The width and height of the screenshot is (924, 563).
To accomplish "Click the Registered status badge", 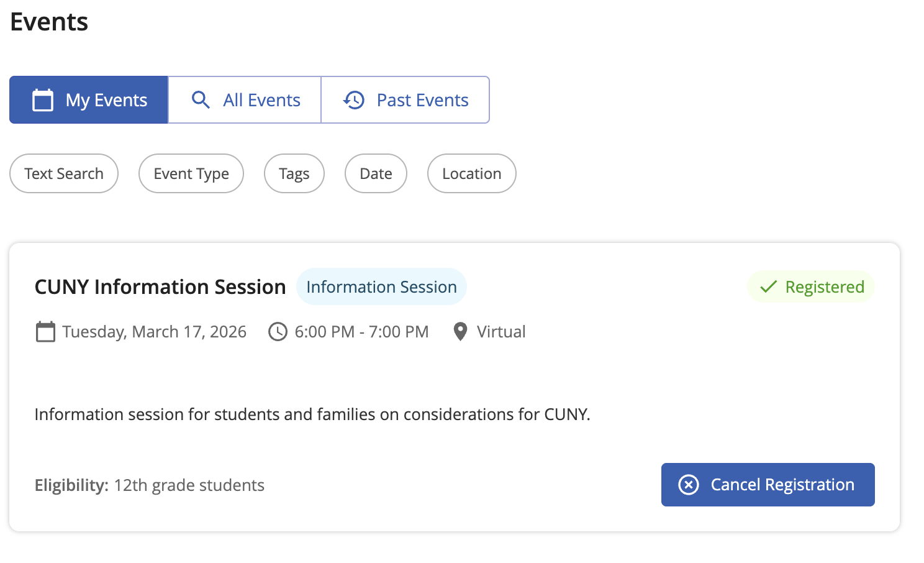I will pyautogui.click(x=811, y=287).
